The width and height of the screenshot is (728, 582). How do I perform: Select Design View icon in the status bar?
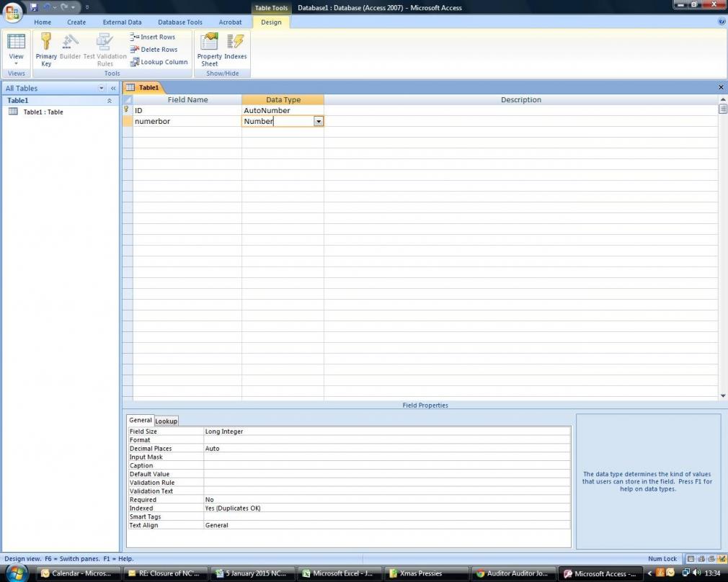click(722, 559)
